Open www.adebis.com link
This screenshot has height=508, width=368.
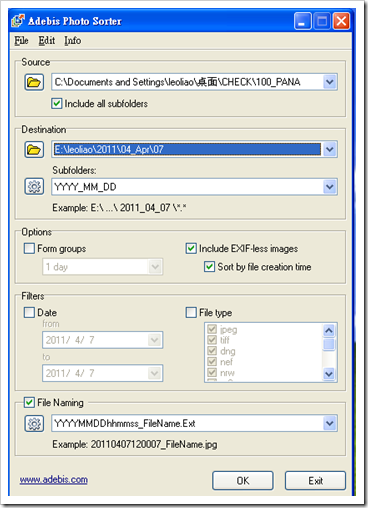tap(54, 480)
